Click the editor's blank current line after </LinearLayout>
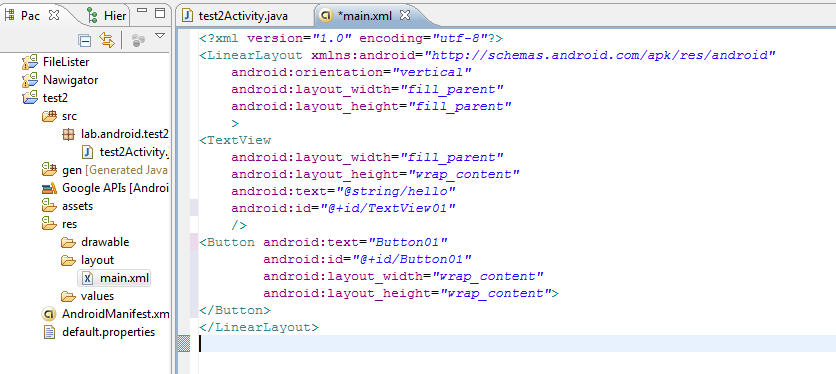836x374 pixels. (517, 344)
